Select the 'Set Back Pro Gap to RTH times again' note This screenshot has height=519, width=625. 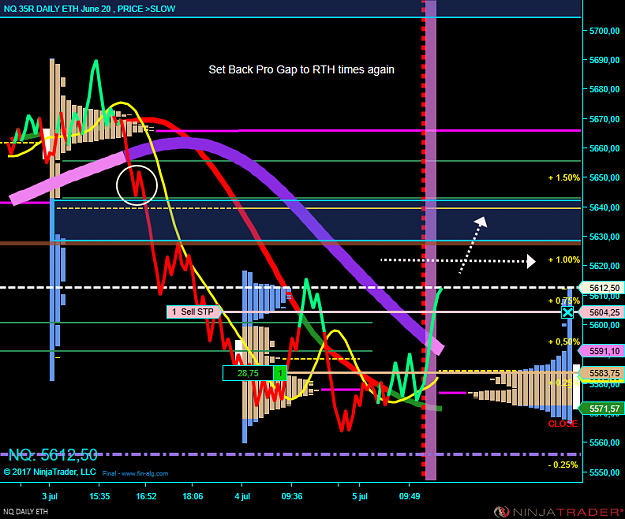pos(301,70)
